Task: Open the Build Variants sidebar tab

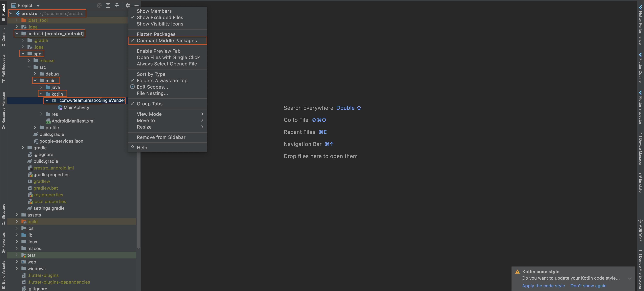Action: (x=4, y=275)
